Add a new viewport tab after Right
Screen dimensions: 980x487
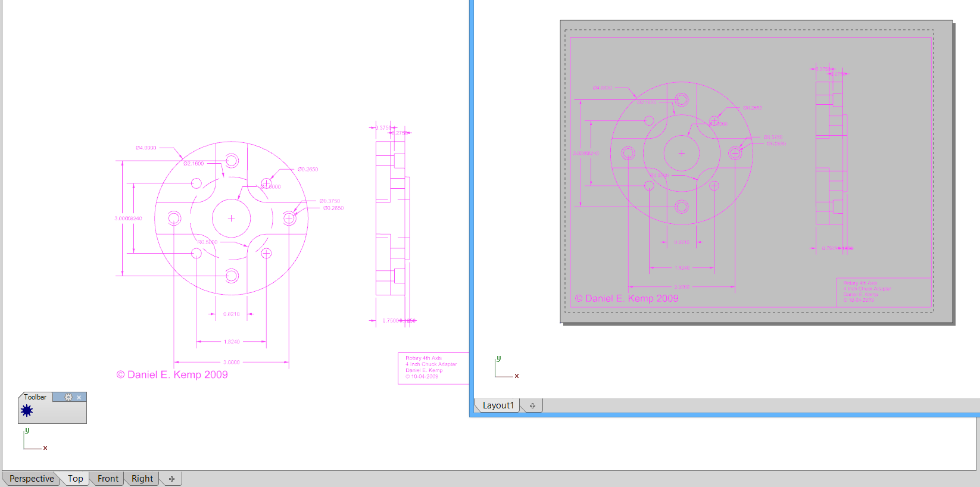[x=171, y=479]
